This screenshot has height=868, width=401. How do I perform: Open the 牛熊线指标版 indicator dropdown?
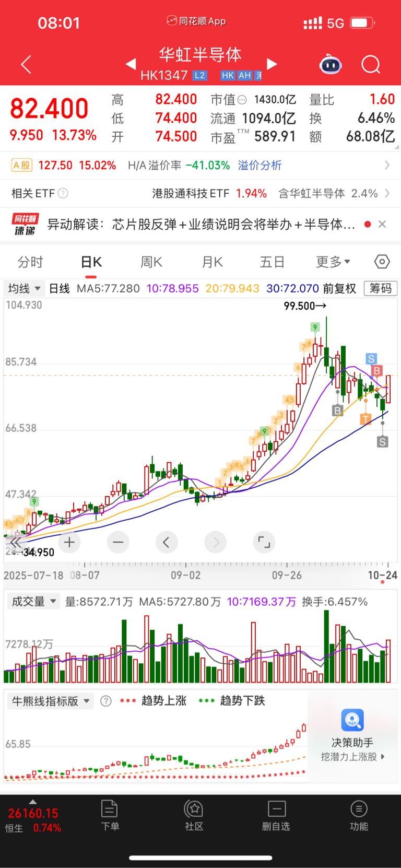50,701
